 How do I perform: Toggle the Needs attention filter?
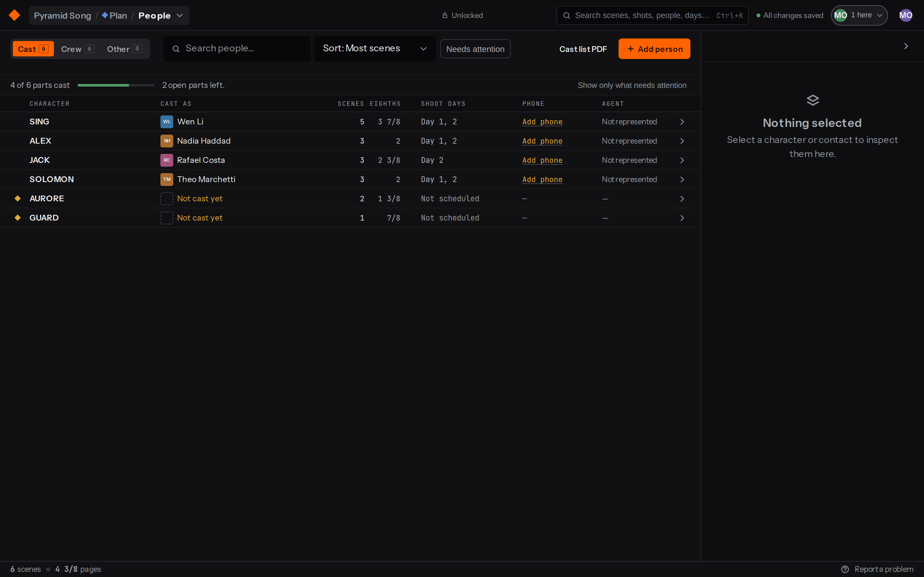(x=475, y=49)
